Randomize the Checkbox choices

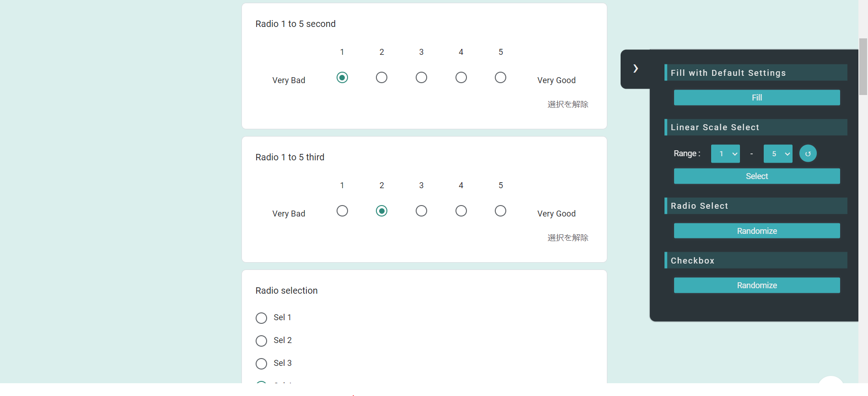(x=757, y=285)
